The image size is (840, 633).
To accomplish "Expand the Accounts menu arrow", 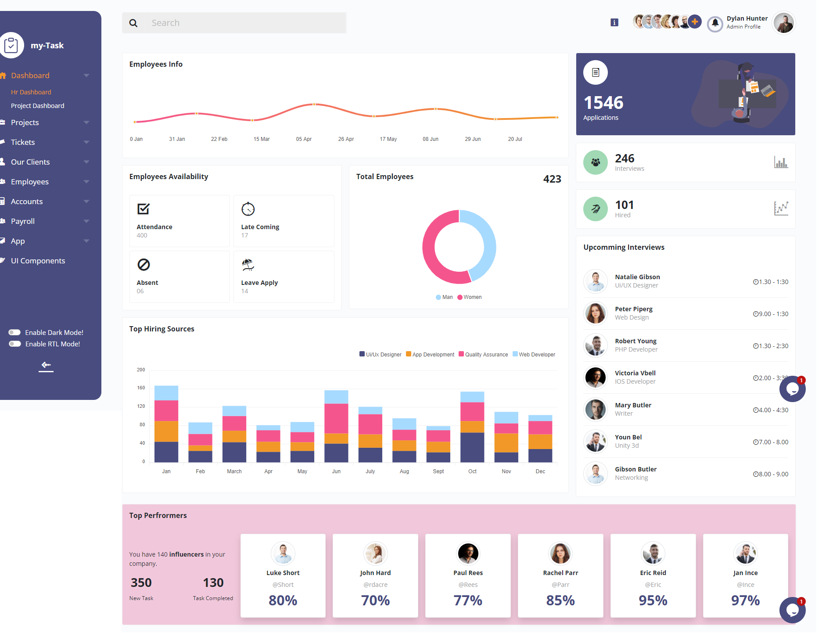I will pyautogui.click(x=86, y=201).
